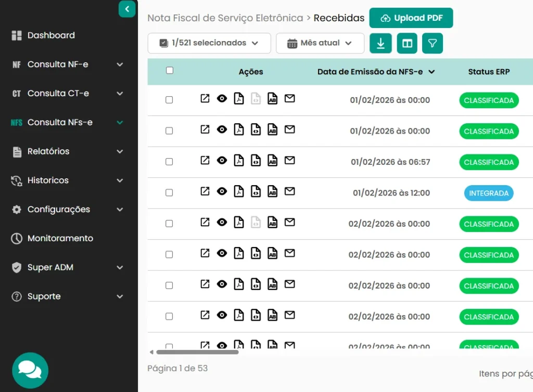The image size is (533, 392).
Task: Select the checkbox in the INTEGRADA row
Action: click(169, 192)
